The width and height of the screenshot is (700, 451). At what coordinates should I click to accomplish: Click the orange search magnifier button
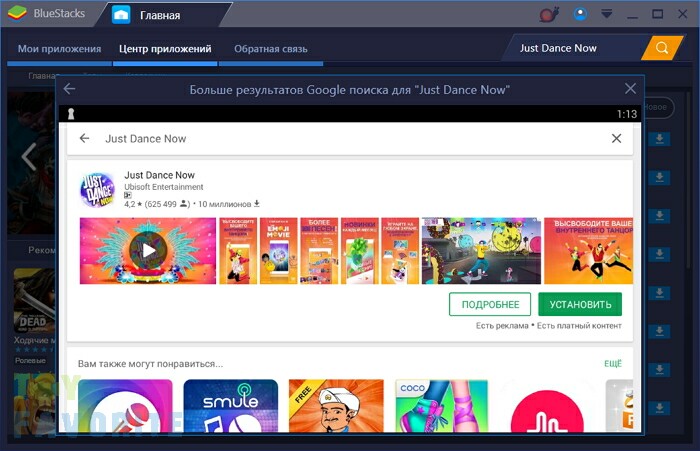pos(662,48)
